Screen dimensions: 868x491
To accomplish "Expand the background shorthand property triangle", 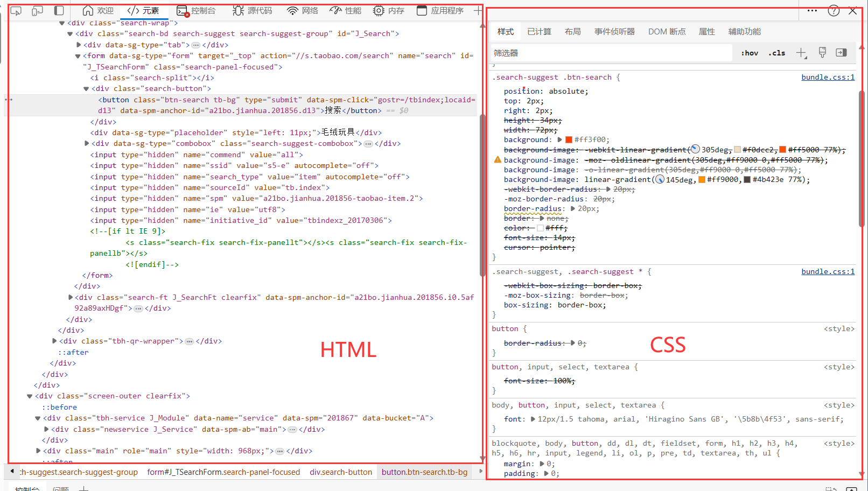I will [559, 140].
